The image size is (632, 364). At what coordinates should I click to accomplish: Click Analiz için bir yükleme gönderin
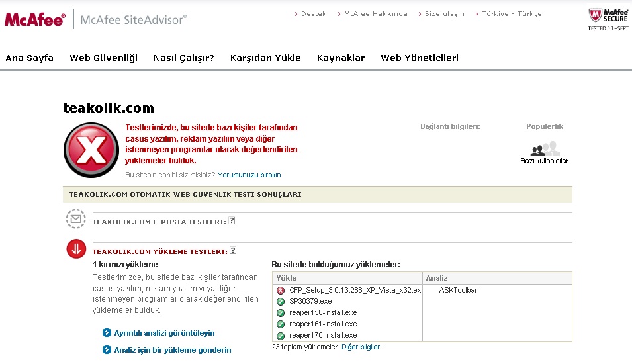(172, 350)
